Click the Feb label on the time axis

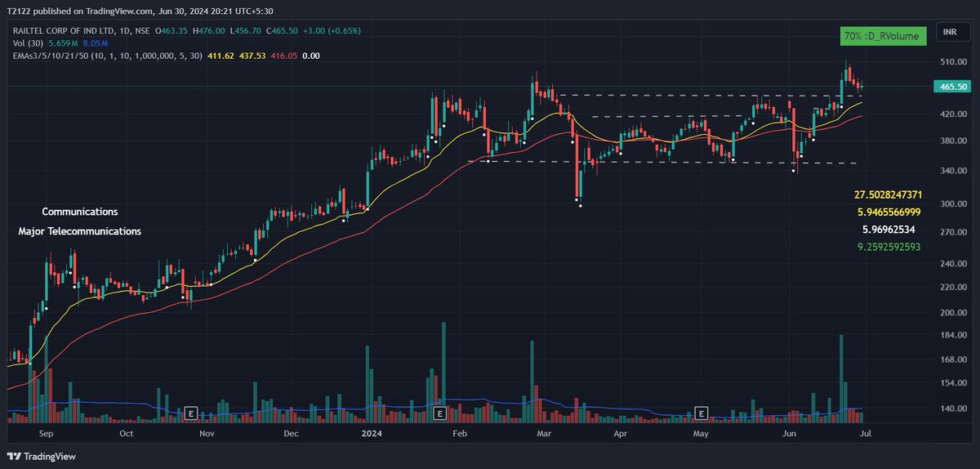tap(459, 434)
